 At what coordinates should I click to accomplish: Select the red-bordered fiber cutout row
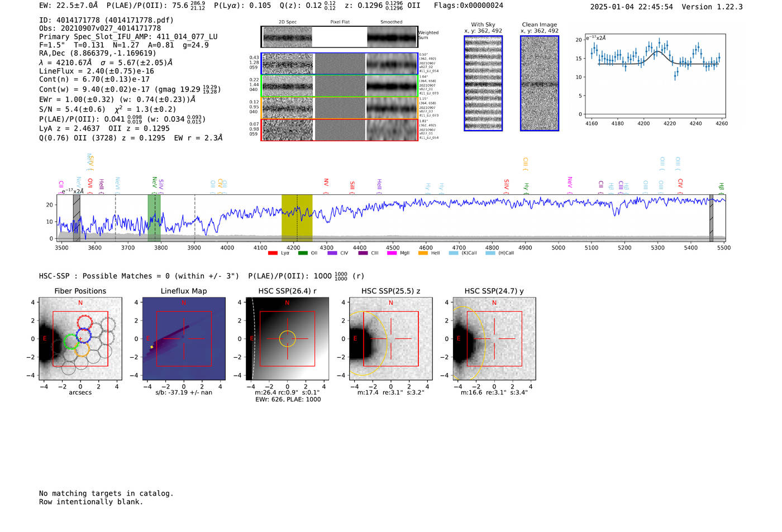pyautogui.click(x=340, y=130)
